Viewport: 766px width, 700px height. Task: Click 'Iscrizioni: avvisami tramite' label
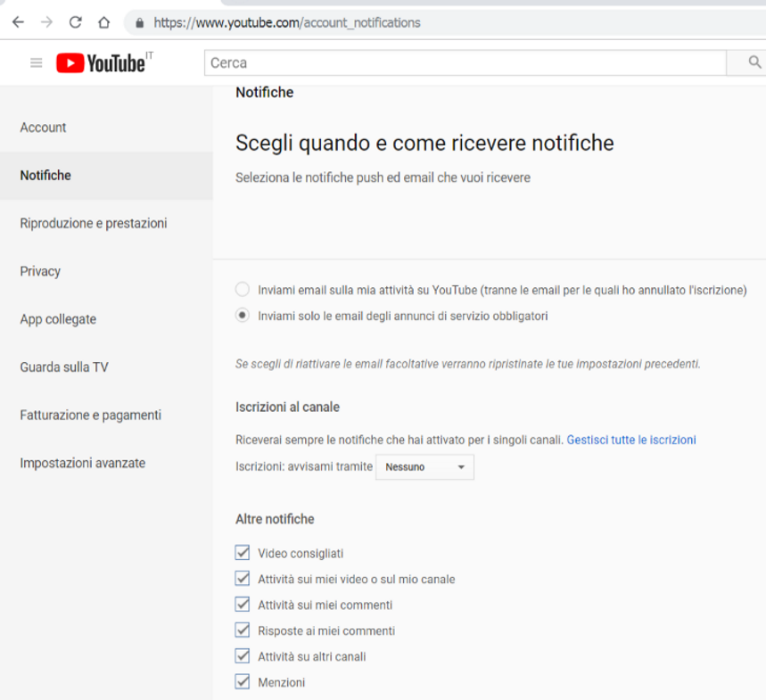[304, 466]
